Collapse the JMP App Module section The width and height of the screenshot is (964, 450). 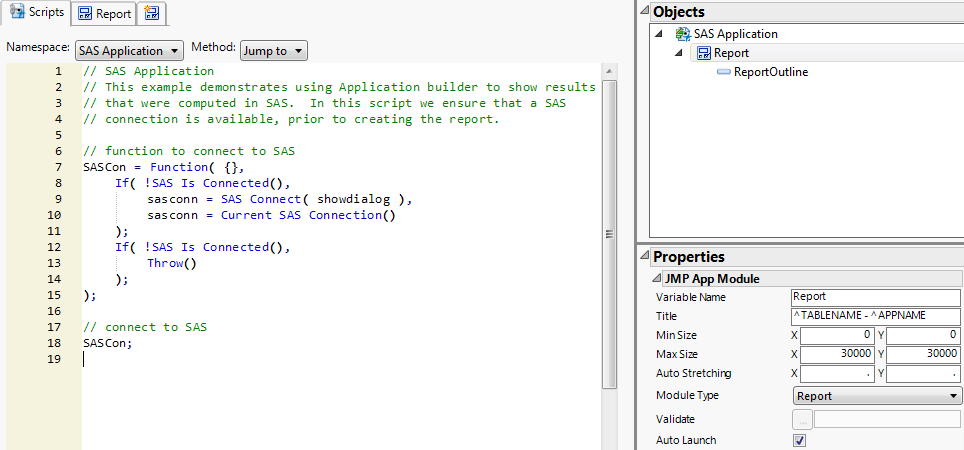pyautogui.click(x=657, y=279)
